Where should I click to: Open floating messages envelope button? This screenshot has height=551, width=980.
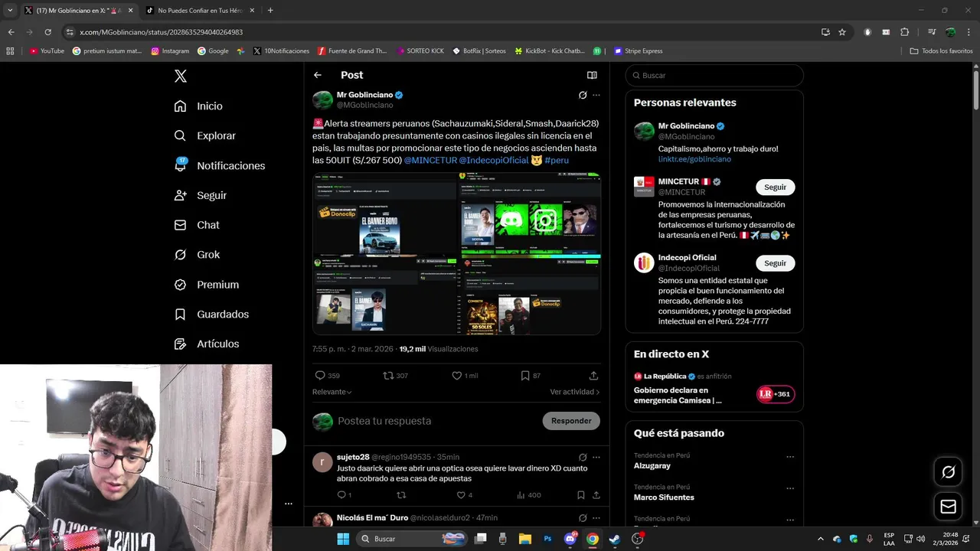click(948, 507)
